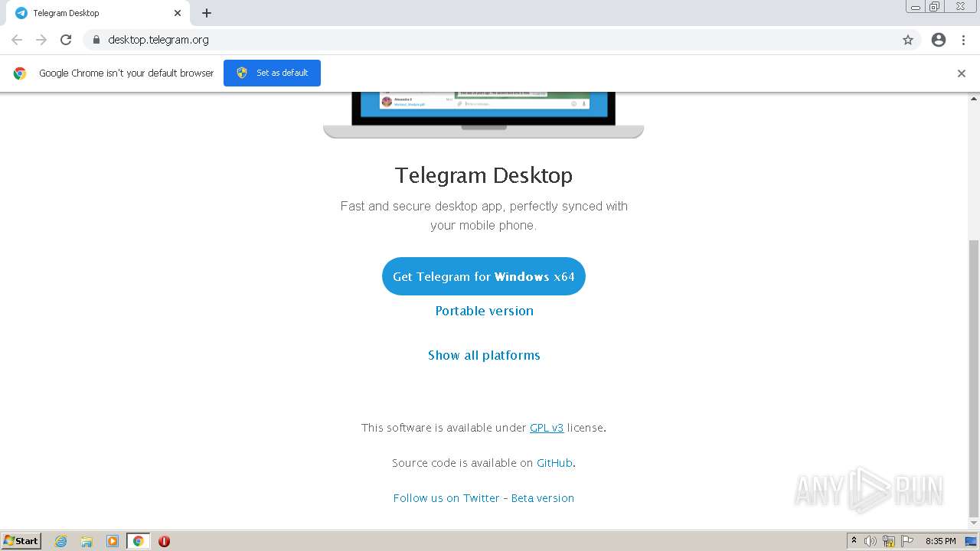The width and height of the screenshot is (980, 551).
Task: Click Get Telegram for Windows x64
Action: [484, 276]
